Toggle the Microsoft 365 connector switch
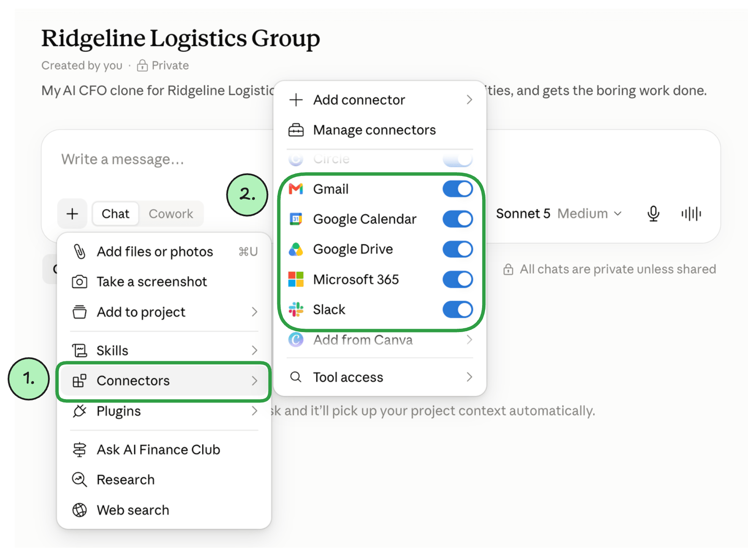The image size is (756, 556). [458, 279]
